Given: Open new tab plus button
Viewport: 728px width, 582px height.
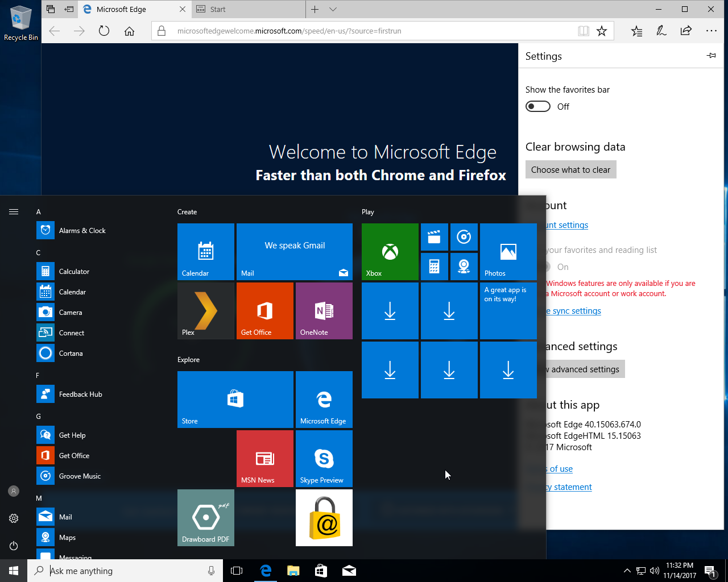Looking at the screenshot, I should coord(315,9).
